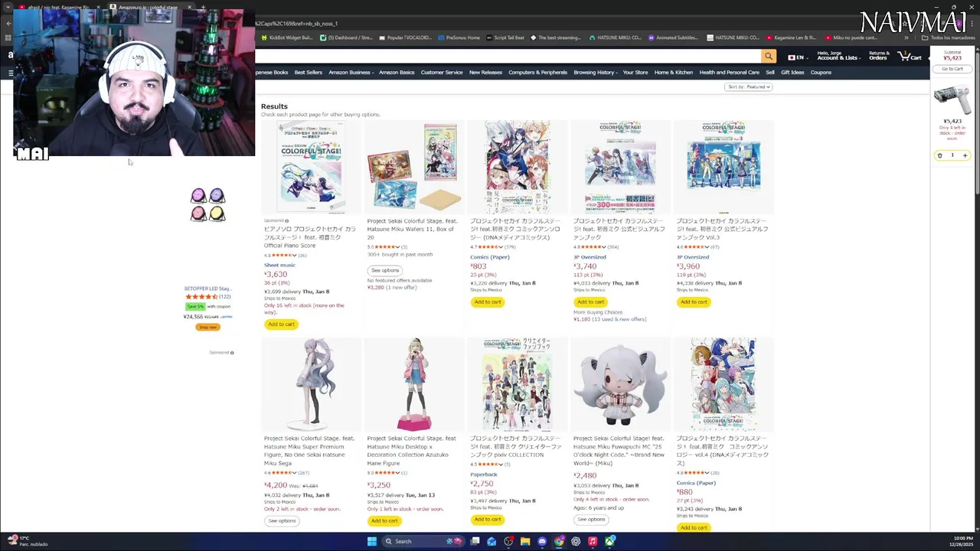Click the Go to Cart button in sidebar
980x551 pixels.
pyautogui.click(x=952, y=69)
